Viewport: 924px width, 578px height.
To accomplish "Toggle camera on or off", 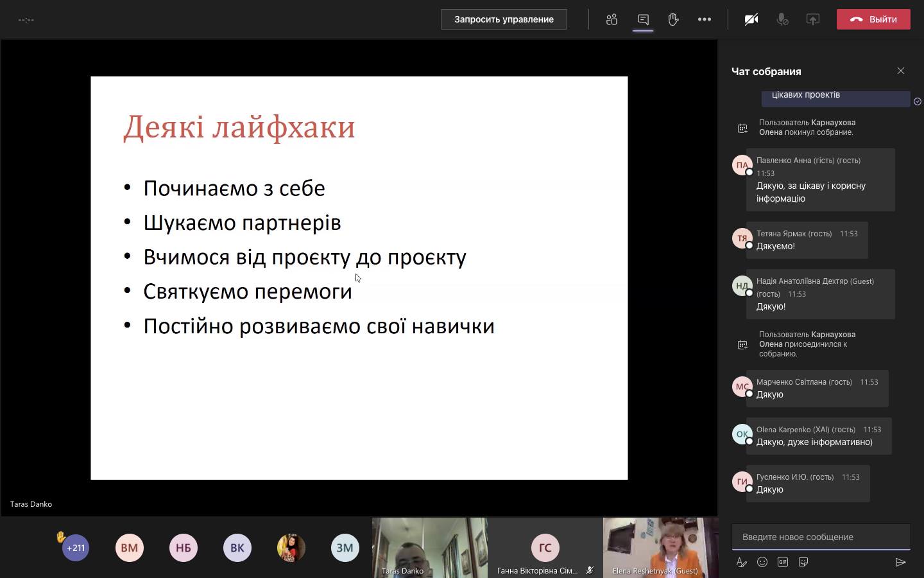I will tap(751, 19).
